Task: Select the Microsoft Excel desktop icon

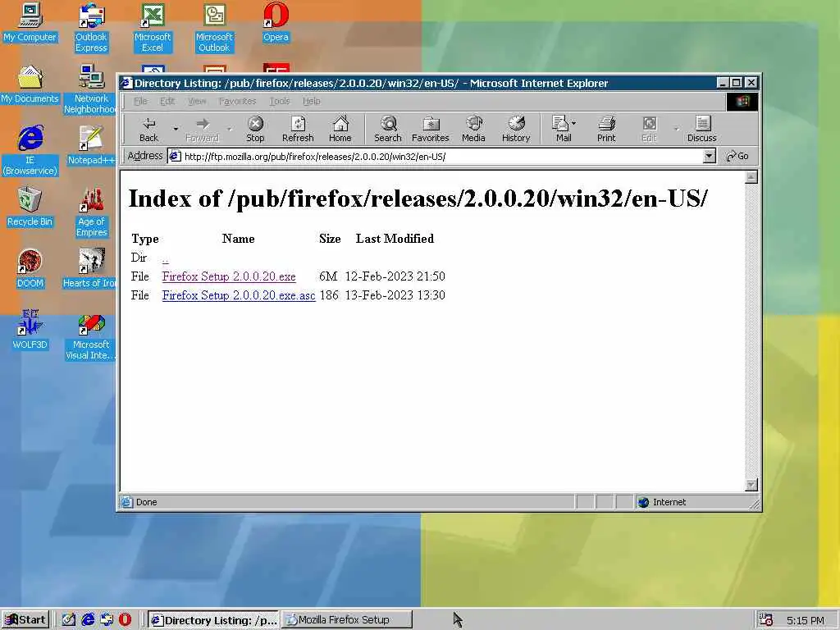Action: 152,28
